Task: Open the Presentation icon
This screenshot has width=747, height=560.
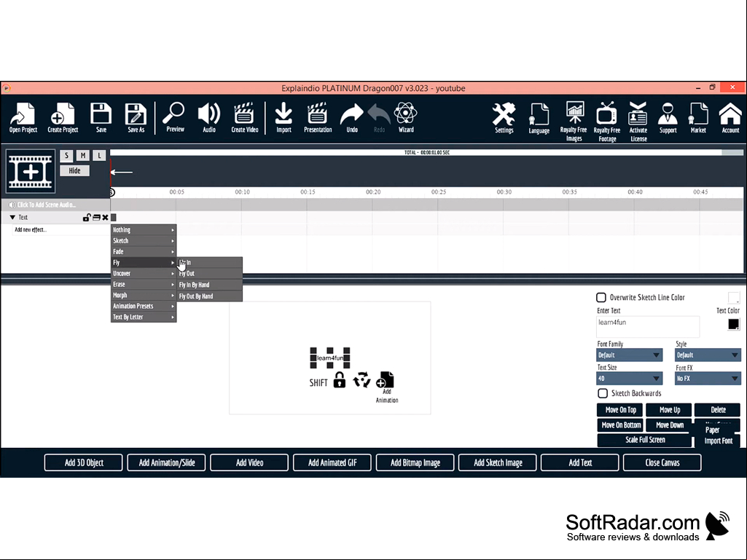Action: coord(317,117)
